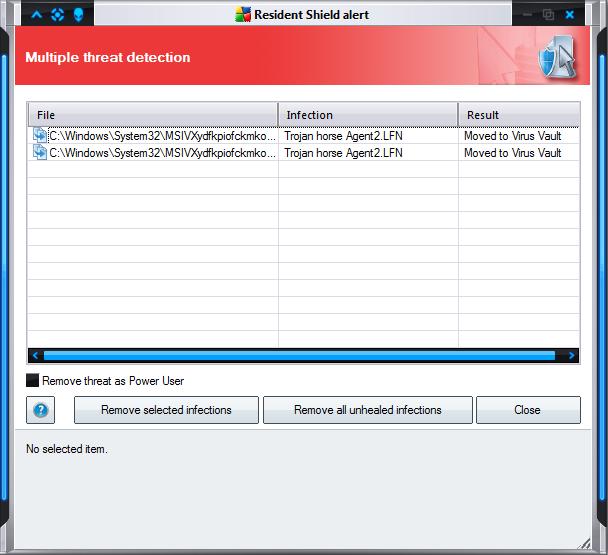The image size is (608, 555).
Task: Enable Remove threat as Power User checkbox
Action: tap(32, 380)
